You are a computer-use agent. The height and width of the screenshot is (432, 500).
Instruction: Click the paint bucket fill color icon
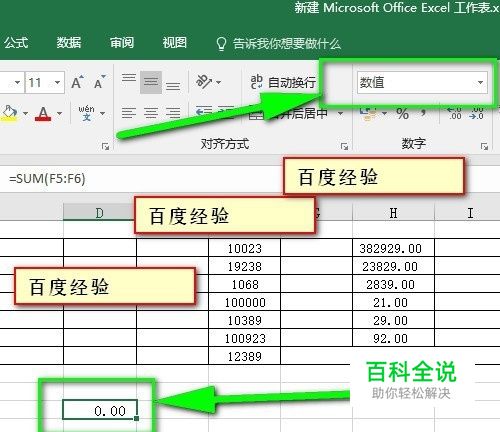pos(10,113)
